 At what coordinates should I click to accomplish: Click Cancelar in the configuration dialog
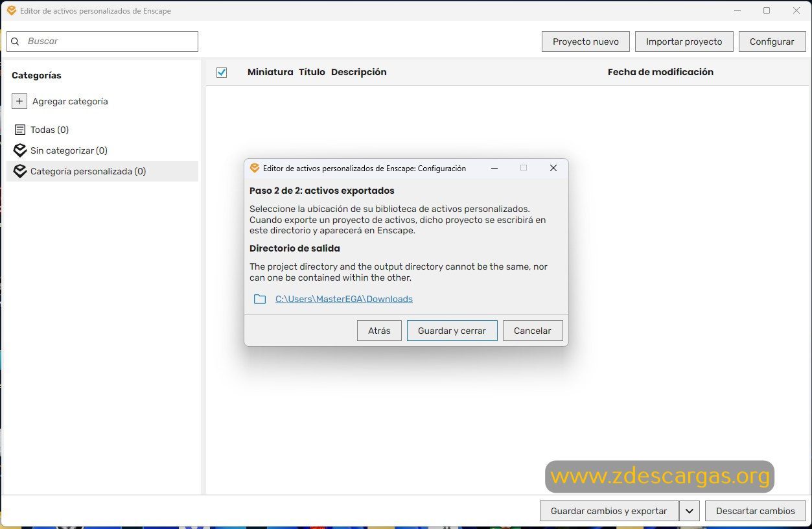click(x=533, y=331)
